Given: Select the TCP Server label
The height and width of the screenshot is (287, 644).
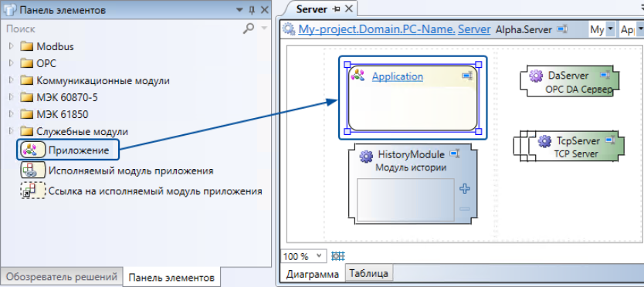Looking at the screenshot, I should (x=576, y=154).
